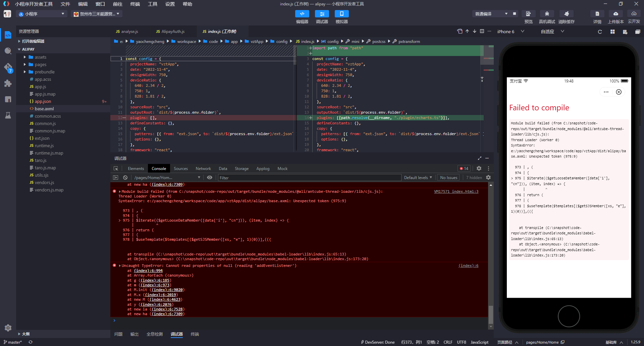Switch to the 问题 bottom panel tab
This screenshot has width=644, height=346.
pyautogui.click(x=118, y=334)
